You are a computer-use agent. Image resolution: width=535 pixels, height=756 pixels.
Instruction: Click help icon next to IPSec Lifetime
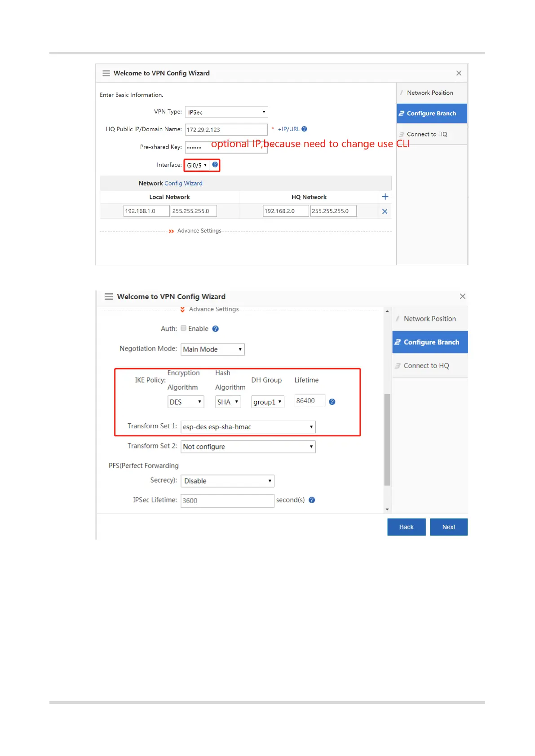[312, 500]
